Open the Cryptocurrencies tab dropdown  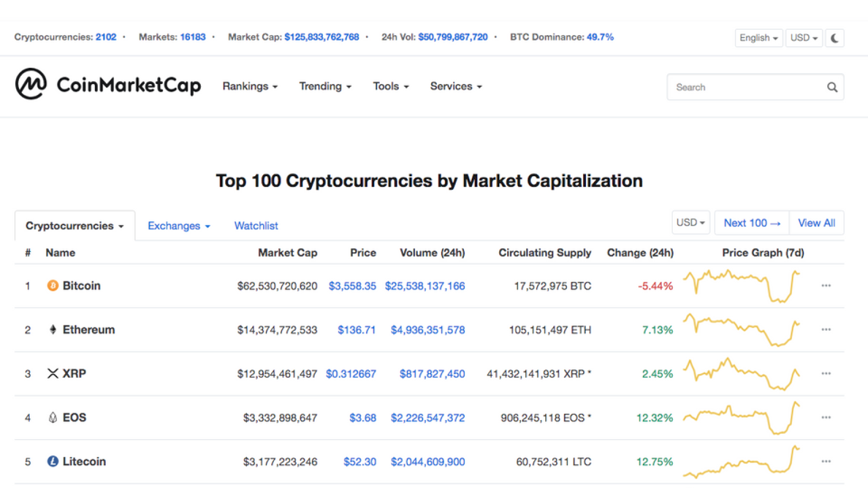click(75, 226)
